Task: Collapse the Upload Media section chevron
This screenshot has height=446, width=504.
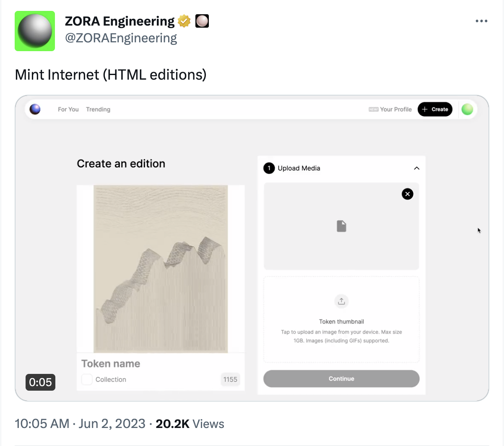Action: coord(416,168)
